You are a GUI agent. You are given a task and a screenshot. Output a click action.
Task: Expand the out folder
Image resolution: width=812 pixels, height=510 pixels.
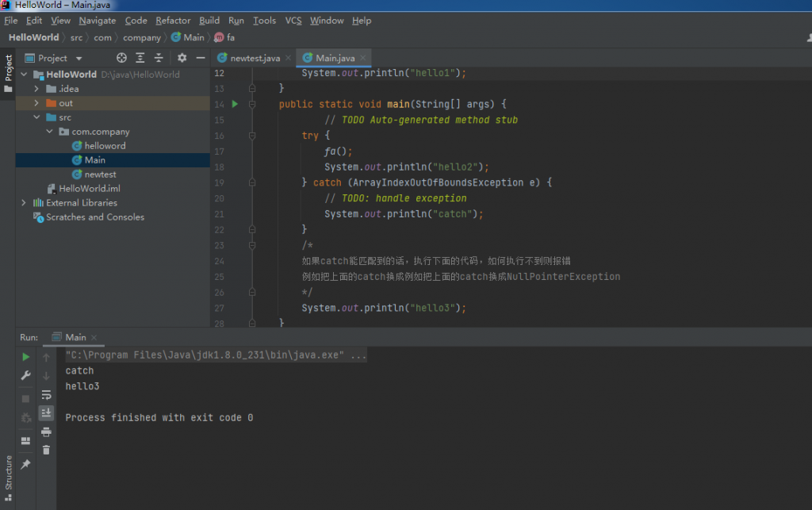[x=36, y=103]
